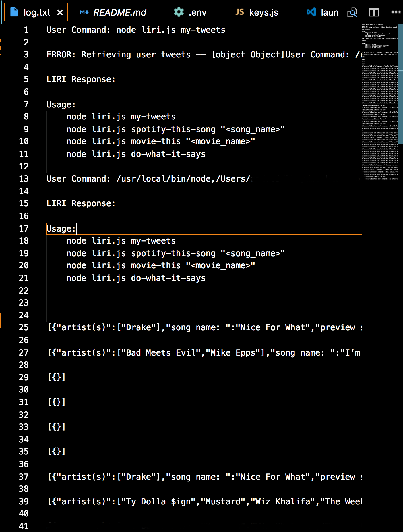Click the blue file icon on log.txt tab

click(x=13, y=12)
